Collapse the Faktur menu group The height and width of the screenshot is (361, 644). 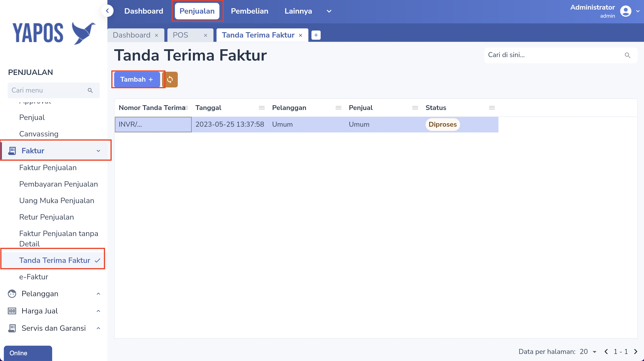[98, 151]
